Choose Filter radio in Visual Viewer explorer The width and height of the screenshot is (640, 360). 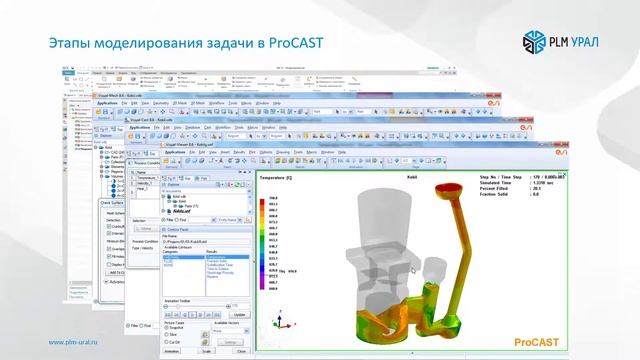click(164, 220)
